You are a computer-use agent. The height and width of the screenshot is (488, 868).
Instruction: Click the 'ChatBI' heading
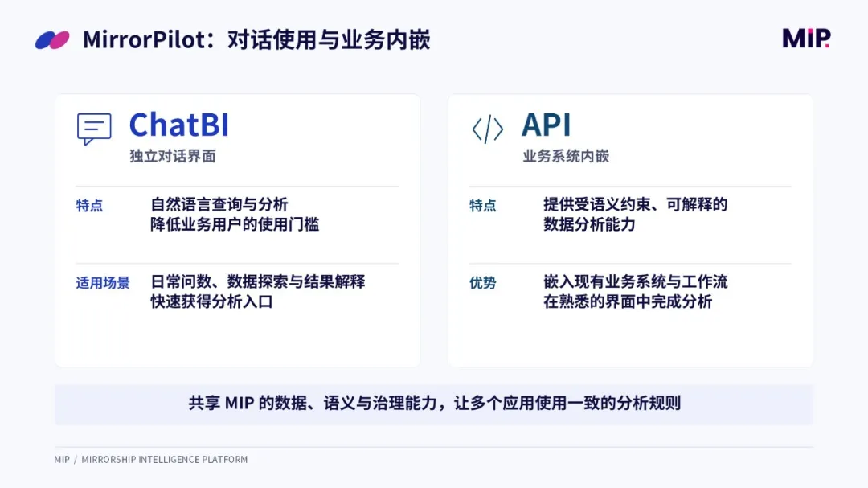point(178,125)
